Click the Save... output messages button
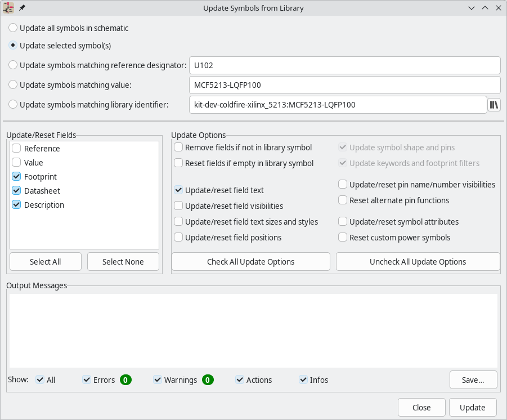The width and height of the screenshot is (507, 420). [x=473, y=380]
